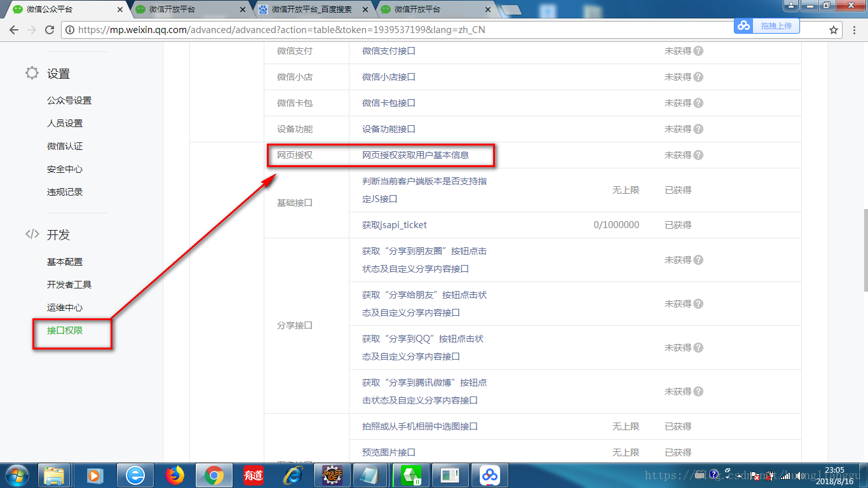Click the 0/1000000 quota value
Image resolution: width=868 pixels, height=488 pixels.
[616, 225]
